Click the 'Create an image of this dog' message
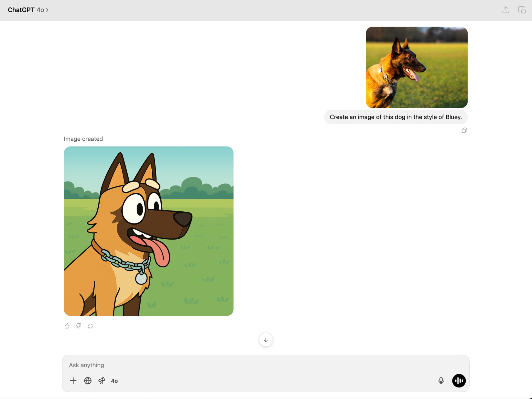 pyautogui.click(x=396, y=117)
